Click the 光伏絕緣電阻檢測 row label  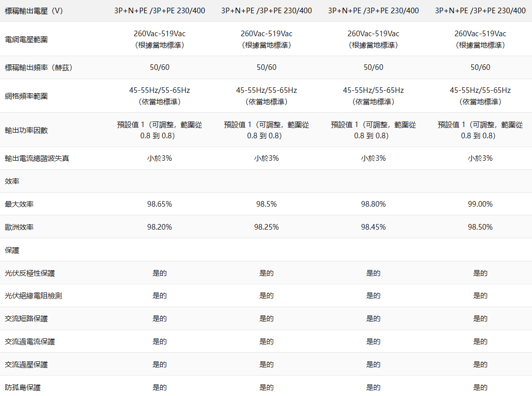(x=33, y=296)
